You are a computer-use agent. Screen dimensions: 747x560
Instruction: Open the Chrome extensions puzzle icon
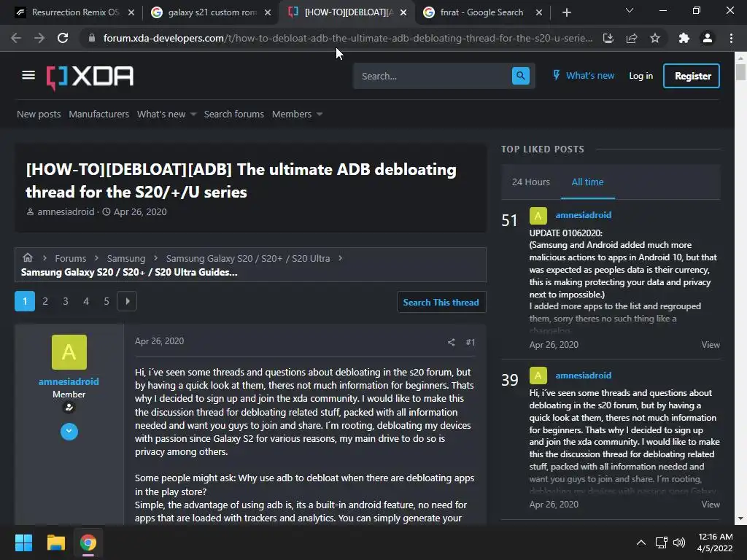tap(684, 38)
